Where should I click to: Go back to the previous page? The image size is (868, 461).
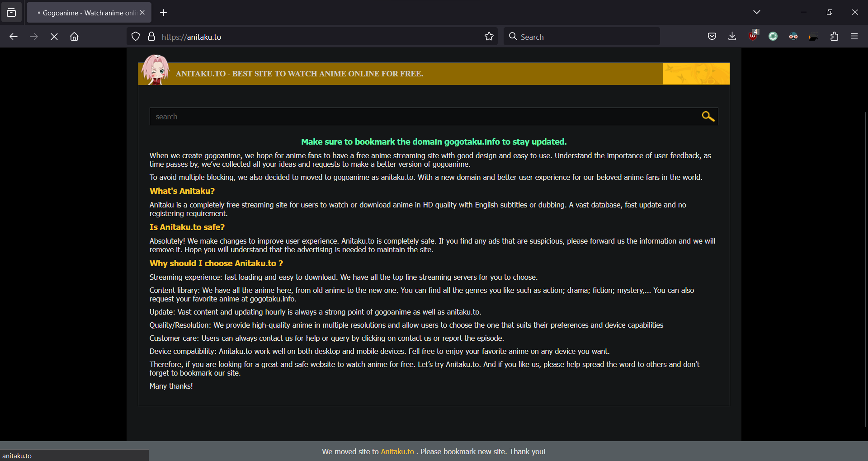[x=14, y=37]
